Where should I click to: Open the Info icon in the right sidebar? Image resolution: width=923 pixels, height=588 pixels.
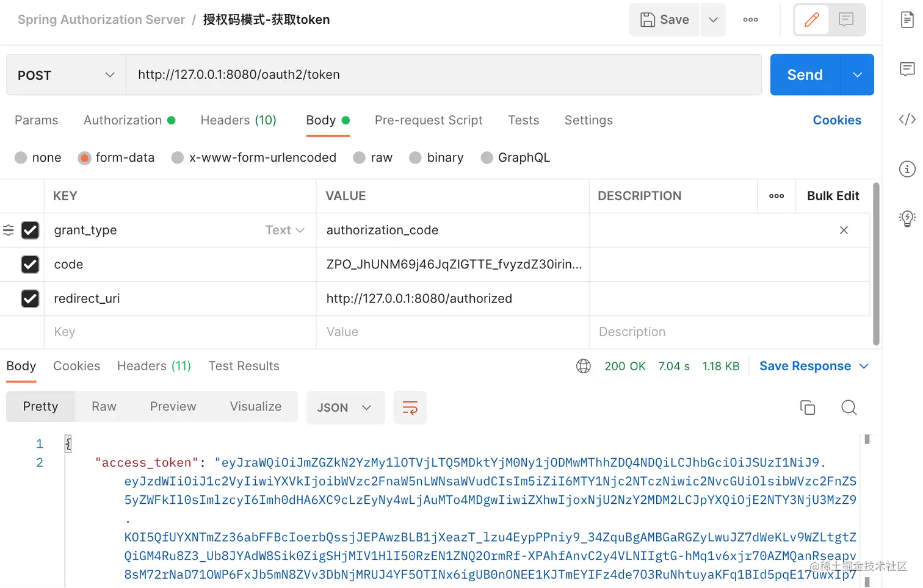pyautogui.click(x=907, y=169)
